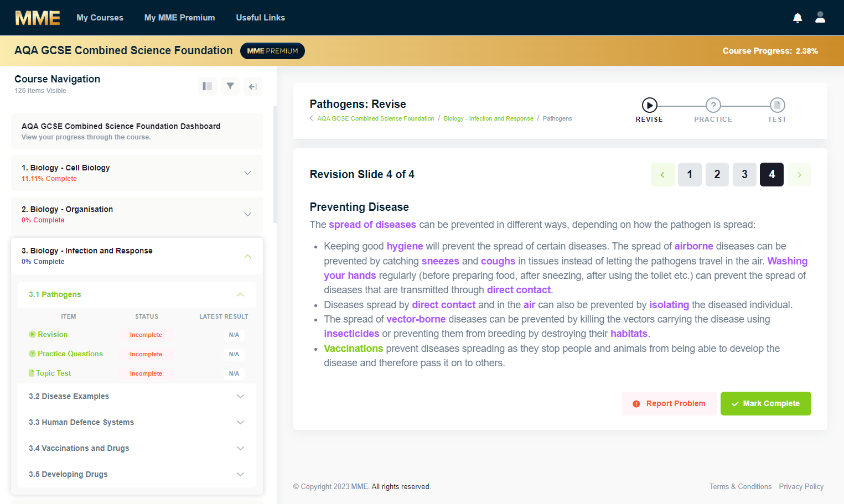Click the Incomplete status for Revision
This screenshot has width=844, height=504.
point(146,335)
